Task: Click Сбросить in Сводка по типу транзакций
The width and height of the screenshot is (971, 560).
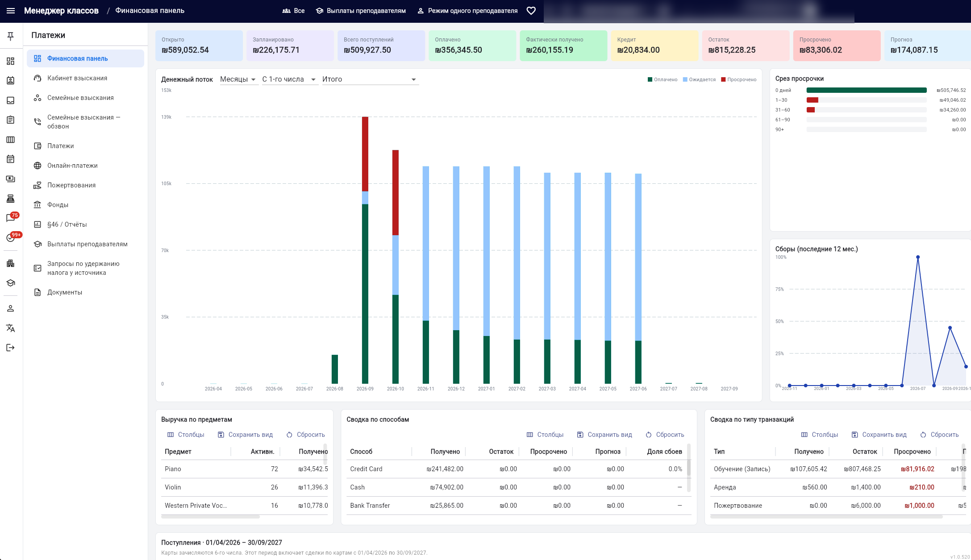Action: point(939,435)
